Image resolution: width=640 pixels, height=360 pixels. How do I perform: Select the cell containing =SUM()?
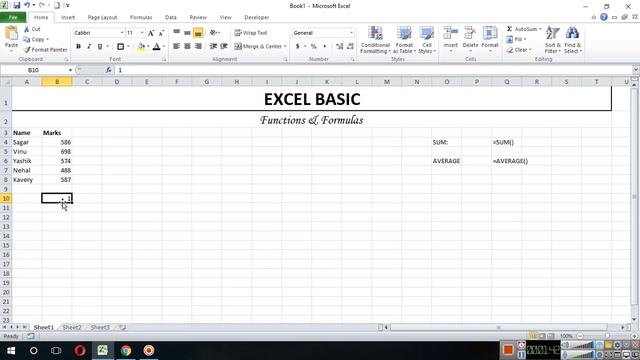point(507,142)
